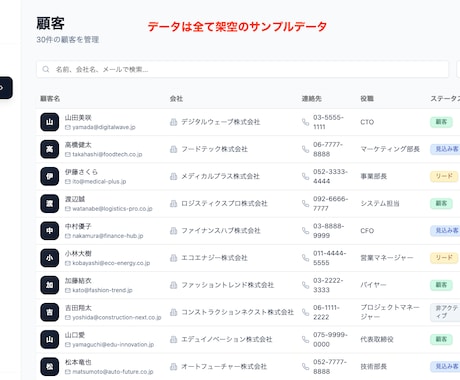Open email nakamura@finance-hub.jp
Screen dimensions: 460x380
[108, 236]
